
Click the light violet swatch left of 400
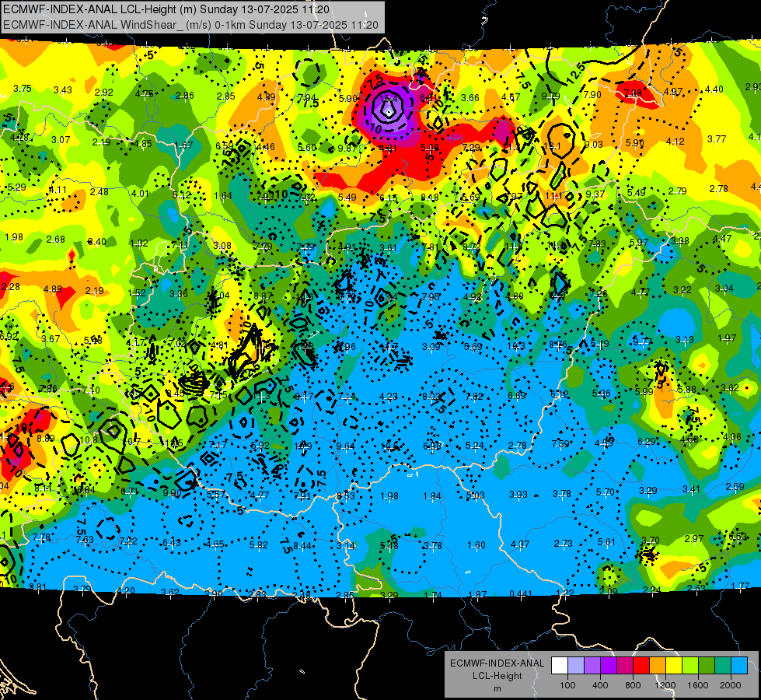click(592, 666)
